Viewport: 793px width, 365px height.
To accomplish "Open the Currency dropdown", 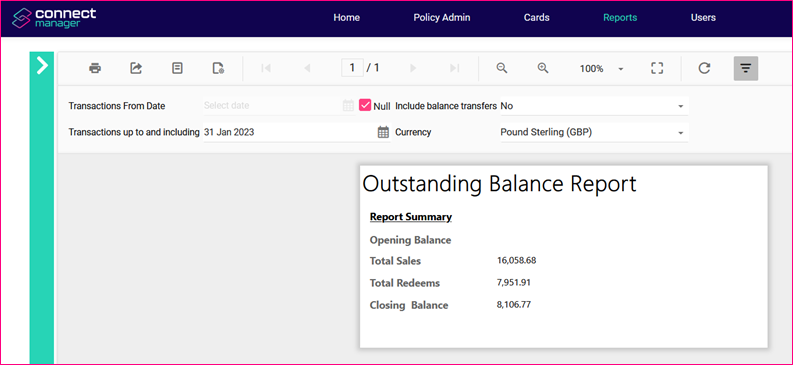I will 594,132.
